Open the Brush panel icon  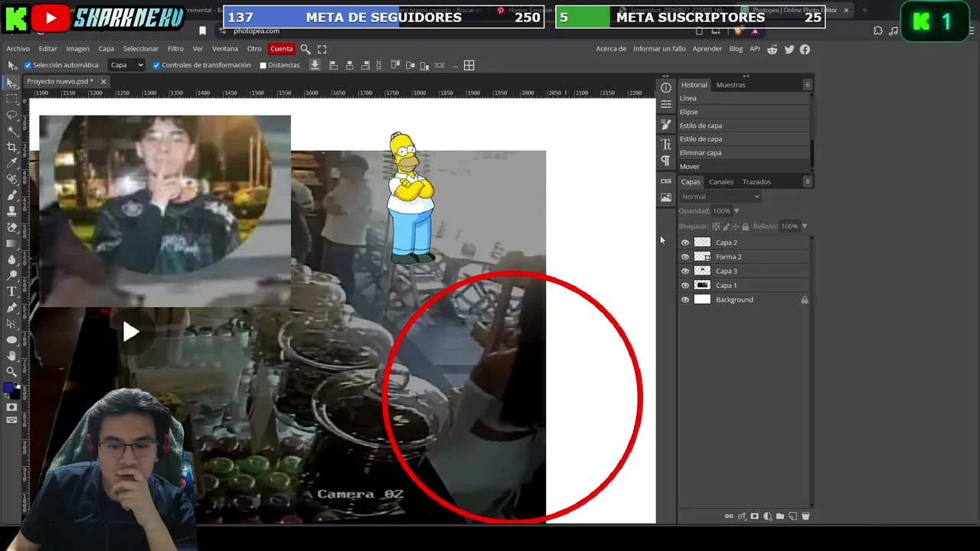point(666,124)
